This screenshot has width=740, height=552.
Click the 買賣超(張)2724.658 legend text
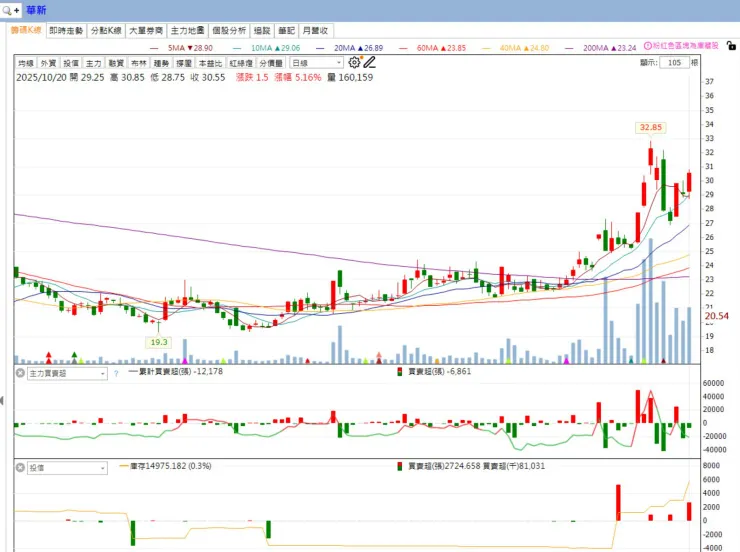coord(444,466)
